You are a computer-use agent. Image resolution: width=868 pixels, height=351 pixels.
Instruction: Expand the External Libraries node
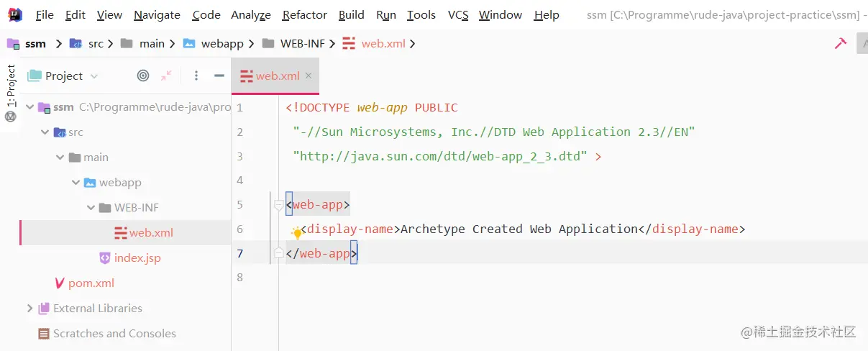[29, 309]
